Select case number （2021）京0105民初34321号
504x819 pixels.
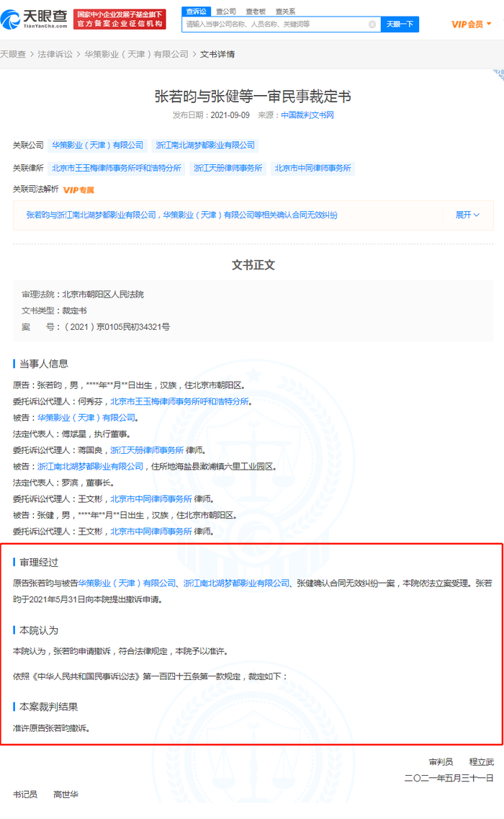(116, 326)
